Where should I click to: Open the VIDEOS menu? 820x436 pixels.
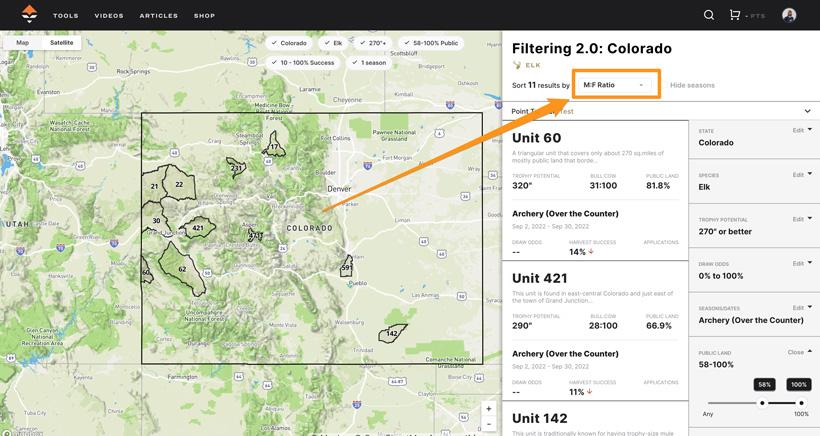coord(109,16)
